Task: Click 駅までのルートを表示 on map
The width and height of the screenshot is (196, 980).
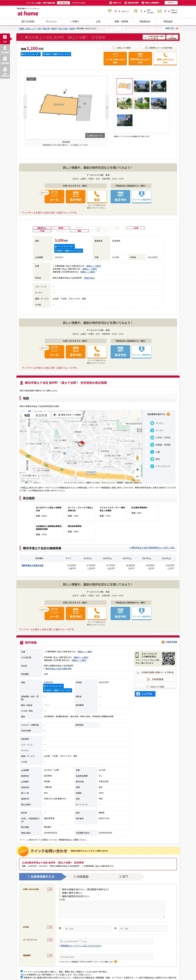Action: tap(67, 415)
